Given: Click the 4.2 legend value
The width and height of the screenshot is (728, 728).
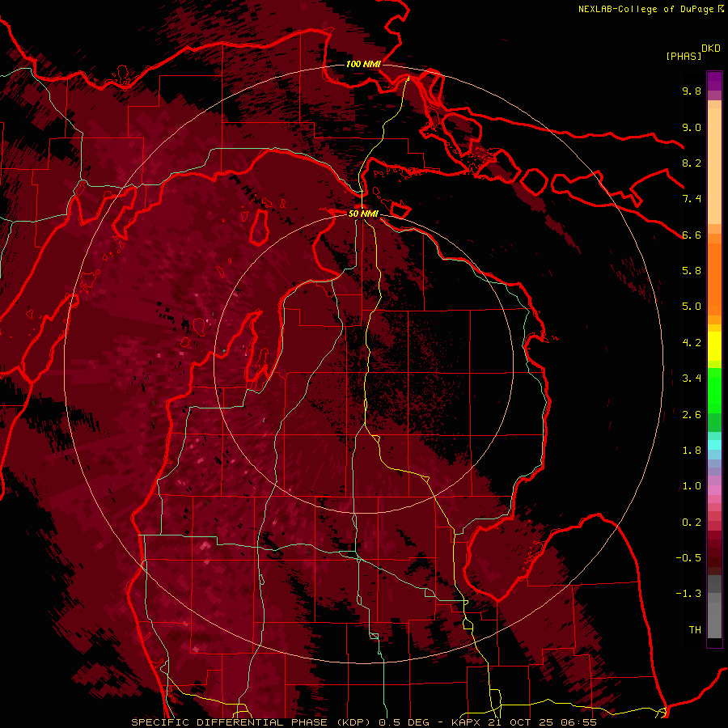Looking at the screenshot, I should (x=692, y=343).
